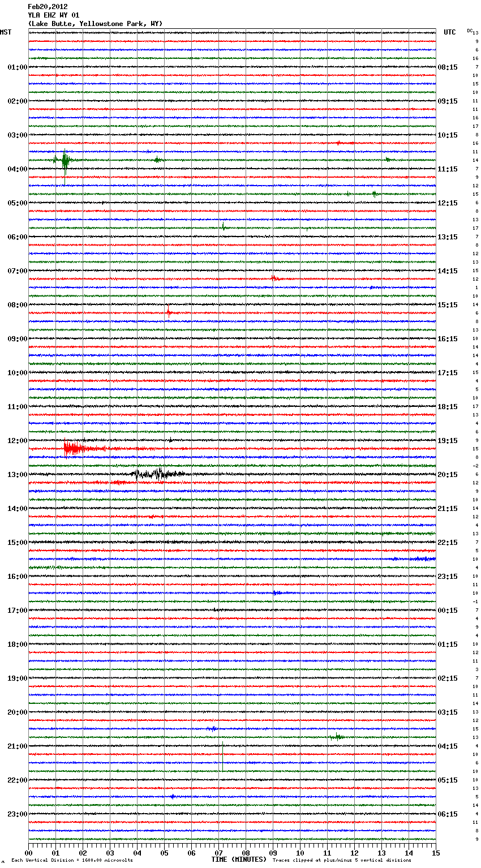Click the MST timezone header
This screenshot has width=481, height=868.
click(6, 32)
